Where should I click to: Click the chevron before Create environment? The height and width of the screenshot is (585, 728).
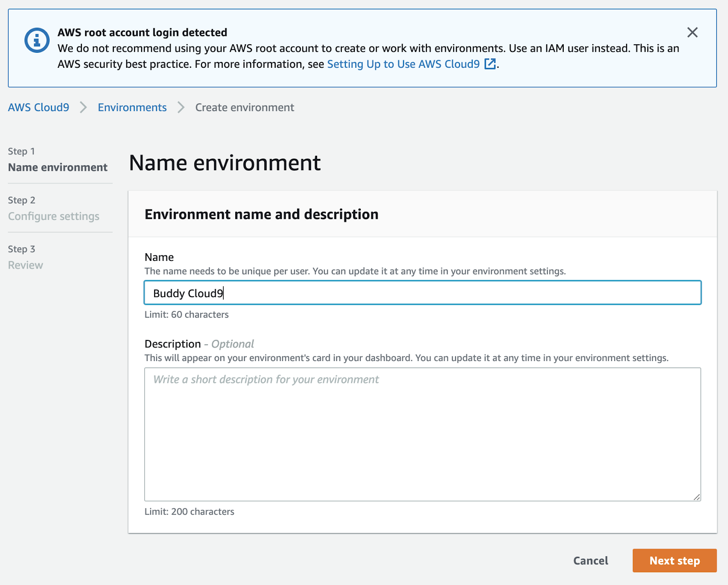point(181,107)
